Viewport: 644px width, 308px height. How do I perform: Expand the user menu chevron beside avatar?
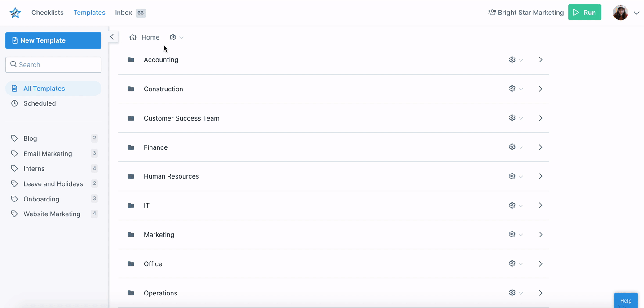(x=636, y=13)
